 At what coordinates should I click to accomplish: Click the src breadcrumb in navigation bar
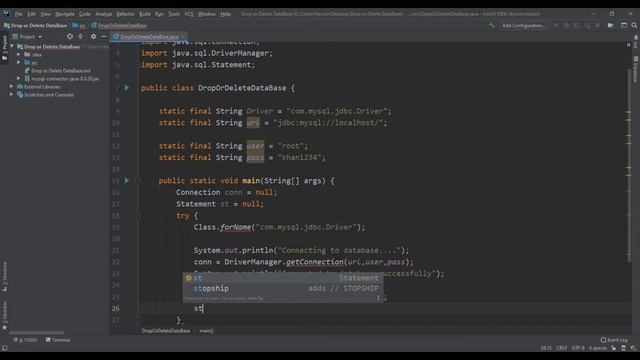79,25
